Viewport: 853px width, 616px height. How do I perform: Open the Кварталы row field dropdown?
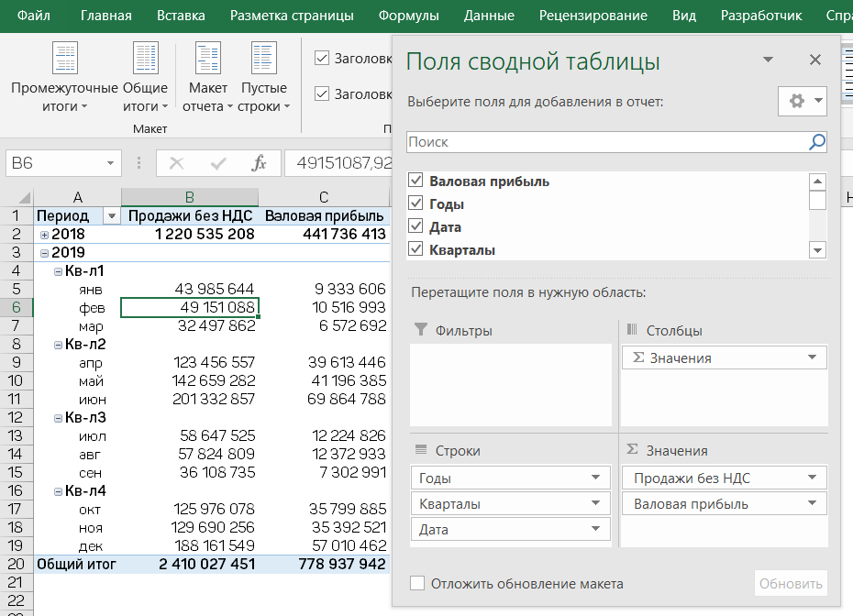click(x=595, y=503)
